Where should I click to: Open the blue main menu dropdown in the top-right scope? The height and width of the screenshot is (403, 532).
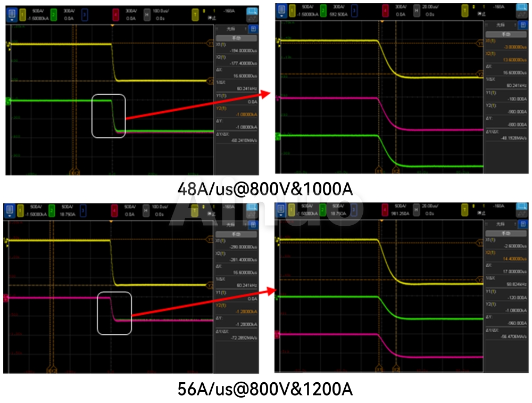click(x=281, y=11)
